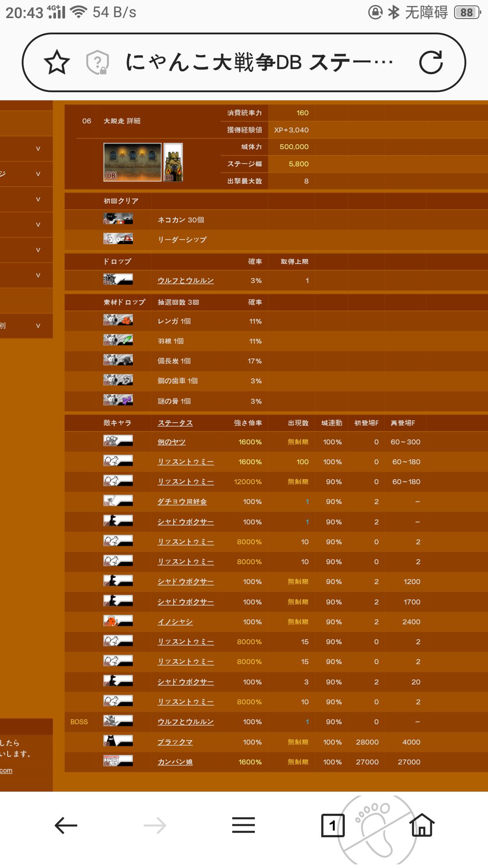Open シャドウボクサー link with 再登場F 20

coord(186,682)
